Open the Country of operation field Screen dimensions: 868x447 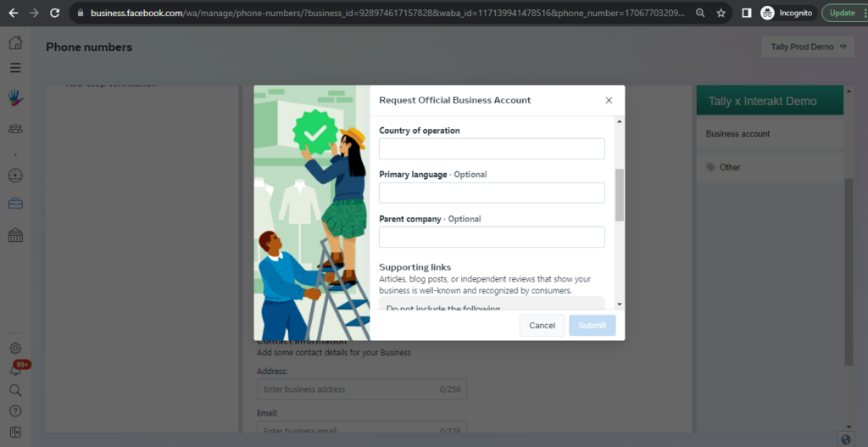click(492, 148)
